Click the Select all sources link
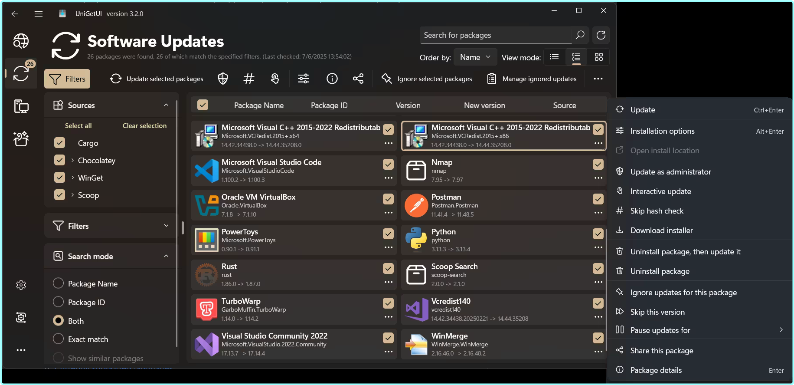 pos(78,126)
